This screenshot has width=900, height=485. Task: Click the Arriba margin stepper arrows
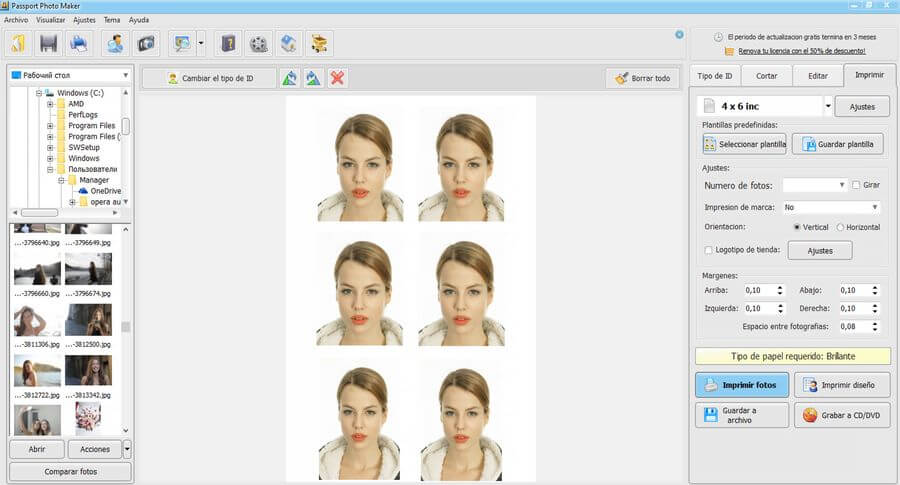[779, 290]
